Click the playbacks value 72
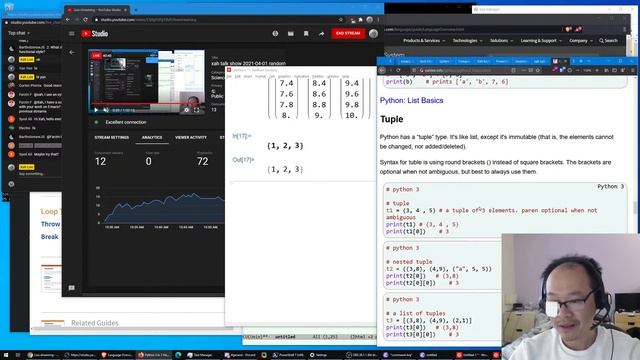 202,162
